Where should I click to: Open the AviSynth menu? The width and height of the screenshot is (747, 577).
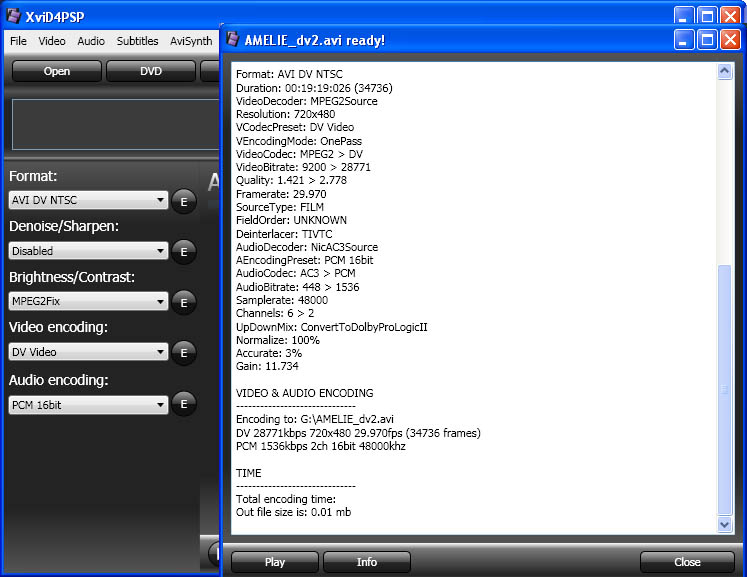coord(191,41)
